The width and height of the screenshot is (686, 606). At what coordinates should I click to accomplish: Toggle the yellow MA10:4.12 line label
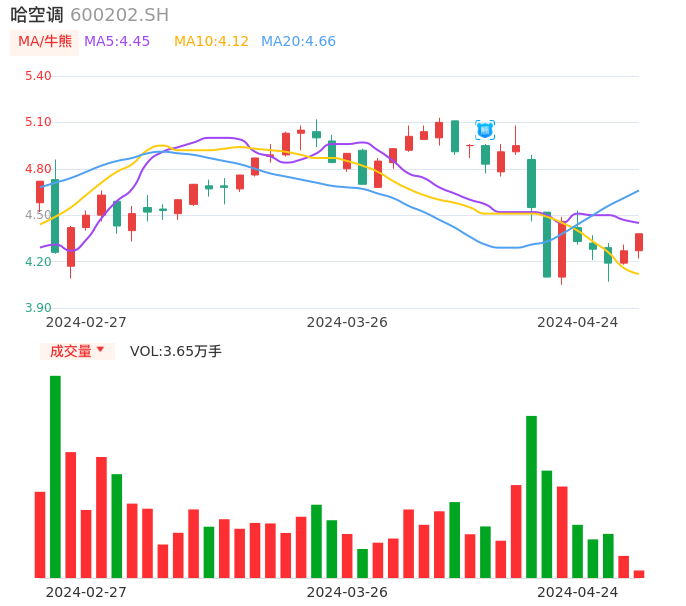[x=211, y=42]
